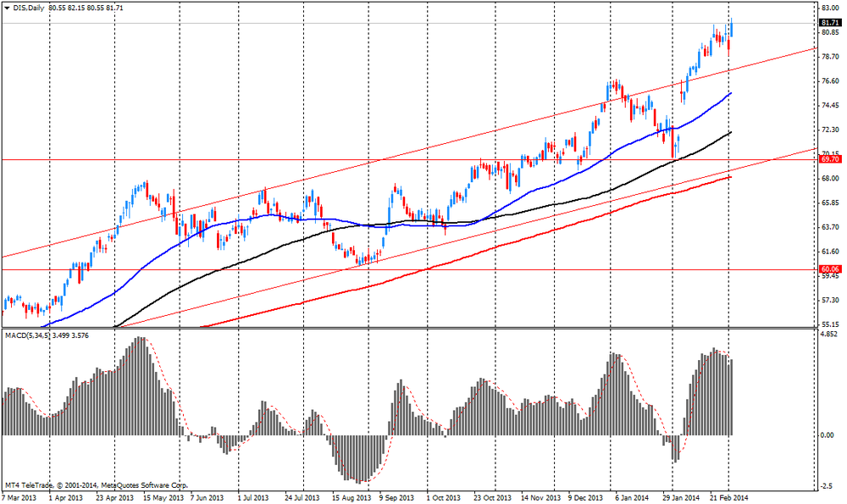Click the 14 Nov 2013 date label
The image size is (847, 504).
(541, 497)
